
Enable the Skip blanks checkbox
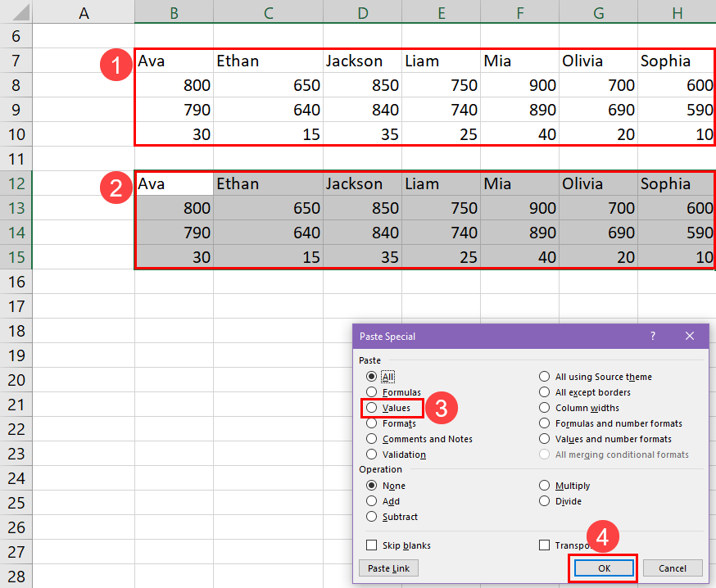click(x=372, y=545)
